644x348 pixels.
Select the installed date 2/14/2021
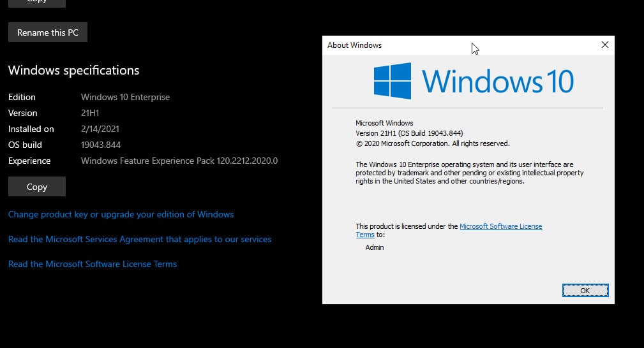coord(100,129)
